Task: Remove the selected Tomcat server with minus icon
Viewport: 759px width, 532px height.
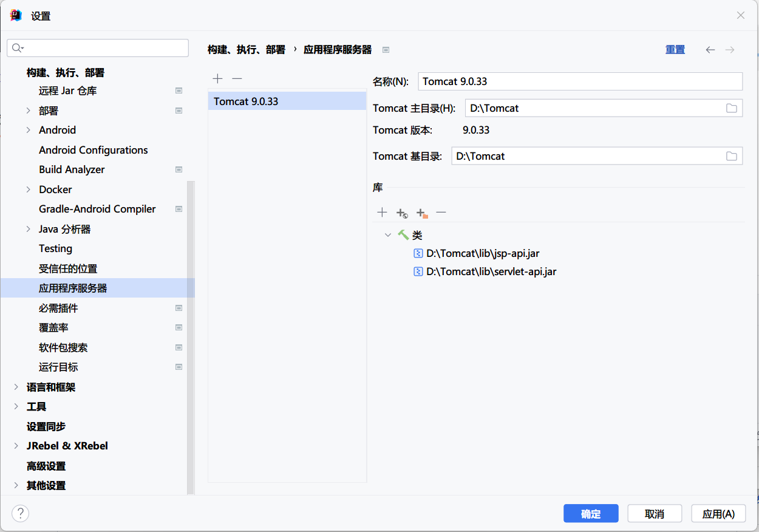Action: (237, 79)
